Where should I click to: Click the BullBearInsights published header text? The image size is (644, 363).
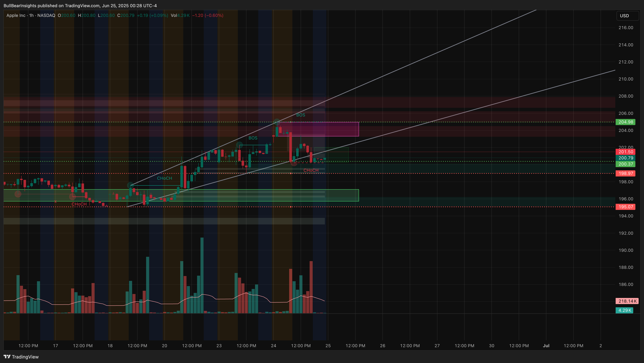(80, 6)
